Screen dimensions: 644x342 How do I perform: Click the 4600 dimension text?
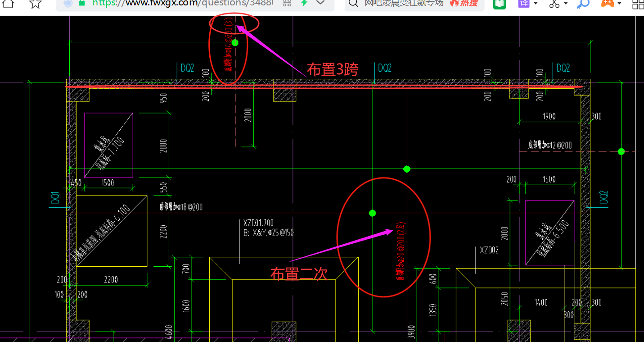coord(168,333)
